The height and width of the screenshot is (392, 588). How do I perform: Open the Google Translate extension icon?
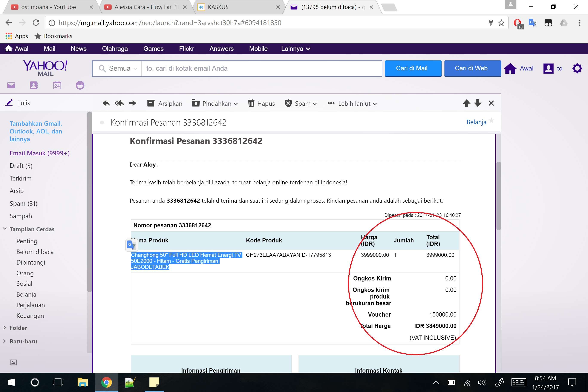click(533, 23)
